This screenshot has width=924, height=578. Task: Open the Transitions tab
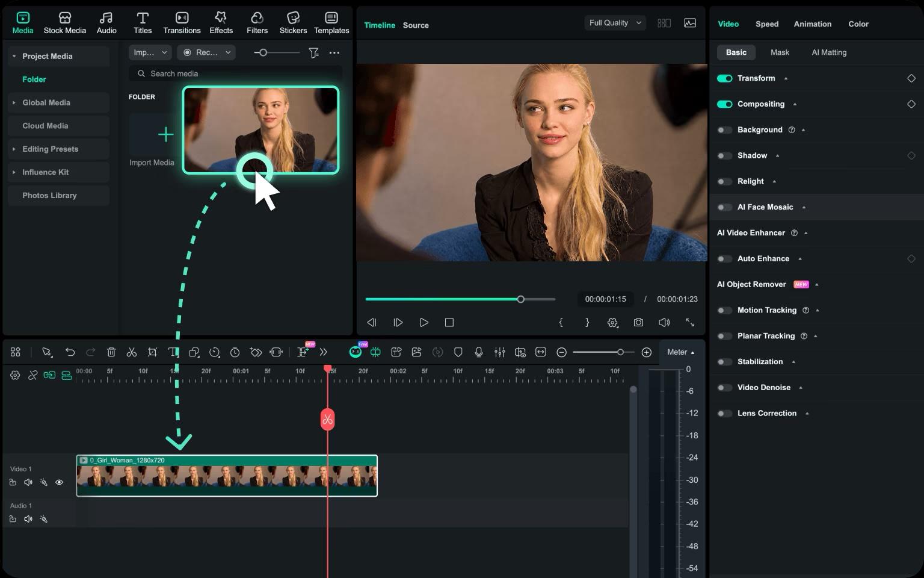(x=182, y=23)
